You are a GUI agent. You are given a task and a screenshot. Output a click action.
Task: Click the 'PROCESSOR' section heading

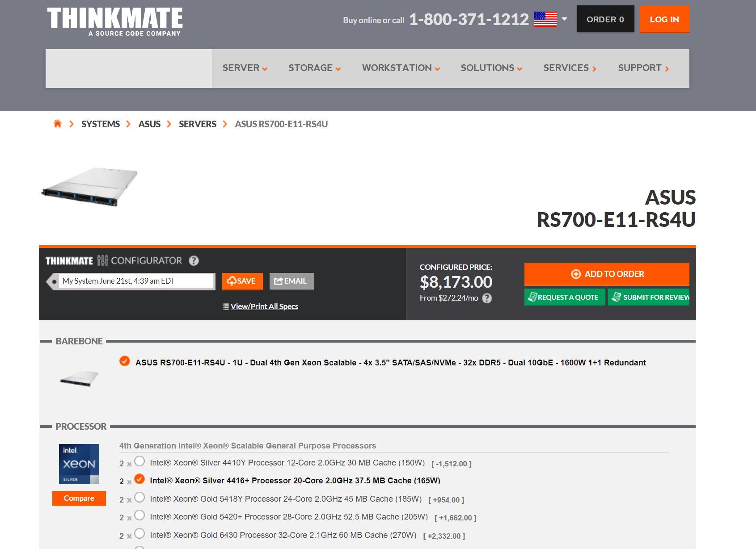81,426
